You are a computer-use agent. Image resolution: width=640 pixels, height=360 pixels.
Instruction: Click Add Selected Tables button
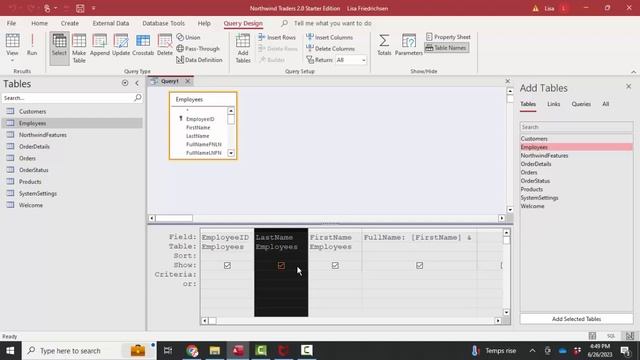pos(576,319)
